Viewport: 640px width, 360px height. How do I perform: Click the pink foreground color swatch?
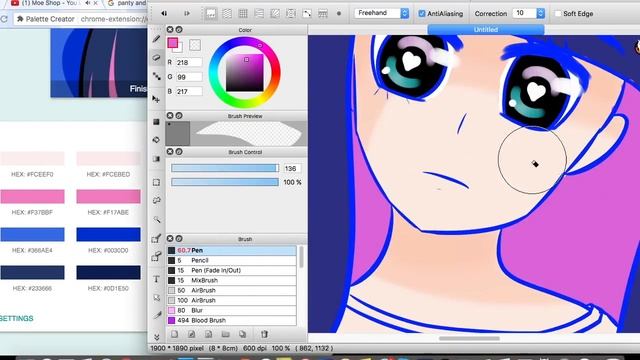[x=173, y=43]
